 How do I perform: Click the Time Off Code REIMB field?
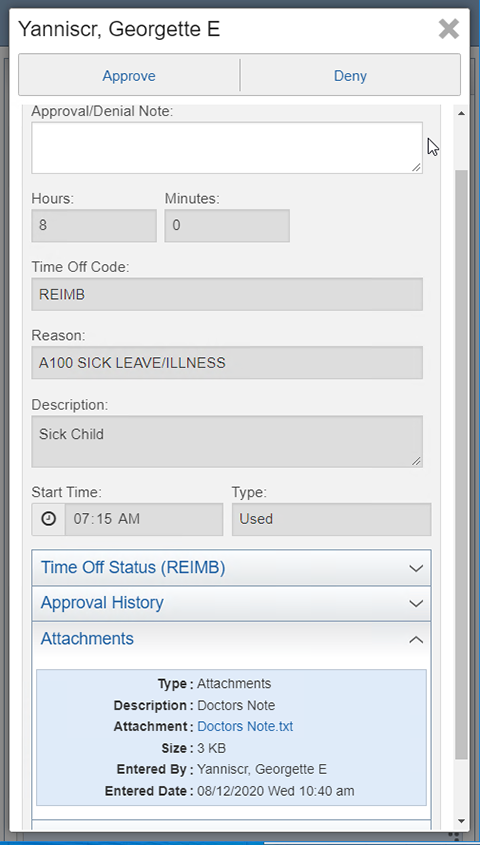pyautogui.click(x=227, y=294)
